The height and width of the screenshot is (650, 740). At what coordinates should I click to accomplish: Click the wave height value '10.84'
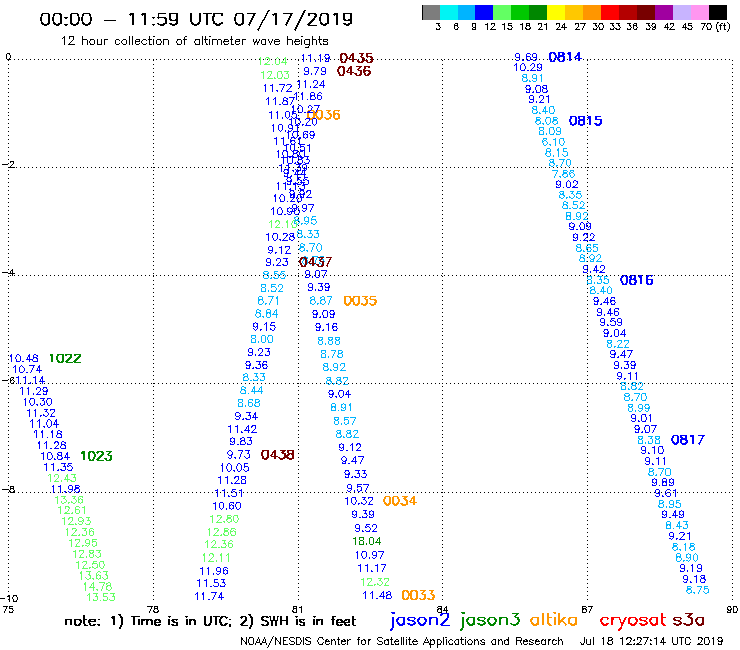(x=55, y=456)
